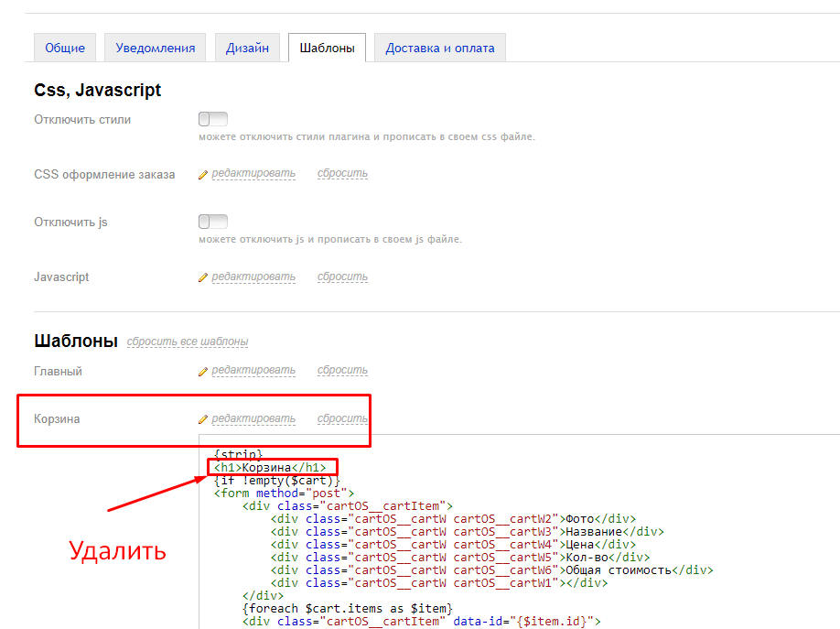Open the Дизайн tab
This screenshot has height=629, width=840.
click(x=247, y=48)
